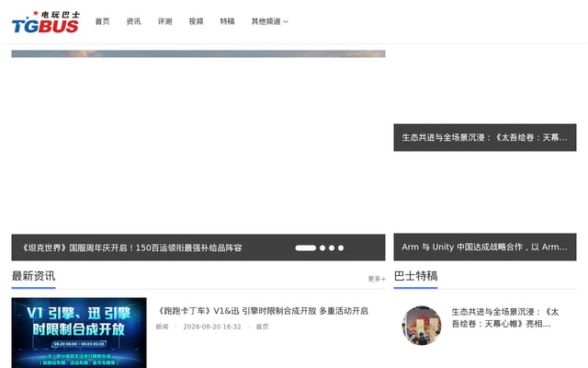Click the top carousel banner image strip
Viewport: 588px width, 368px height.
198,53
